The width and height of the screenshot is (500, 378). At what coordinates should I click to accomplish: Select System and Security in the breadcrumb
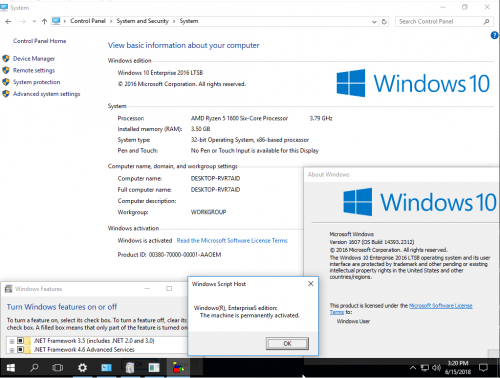(x=142, y=21)
